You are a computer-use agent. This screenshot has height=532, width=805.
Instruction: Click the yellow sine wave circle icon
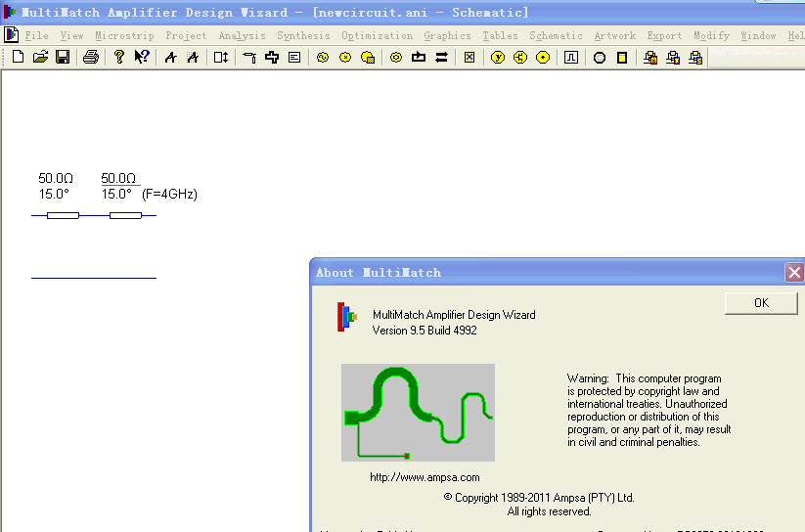(x=323, y=57)
